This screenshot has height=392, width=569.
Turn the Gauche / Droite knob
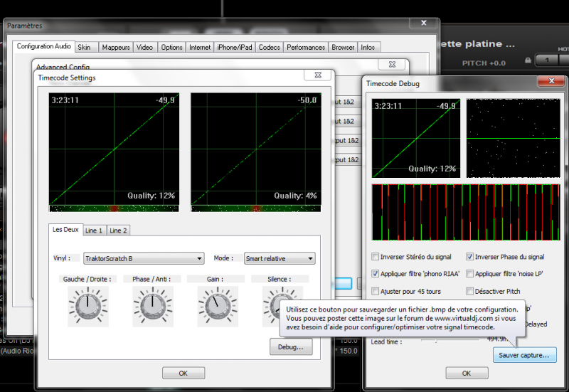pos(86,307)
